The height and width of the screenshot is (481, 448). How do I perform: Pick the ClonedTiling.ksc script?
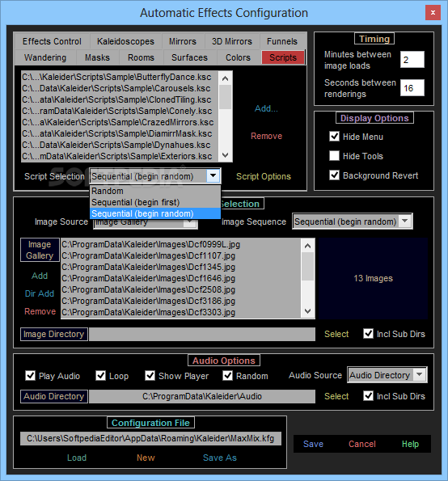tap(120, 99)
